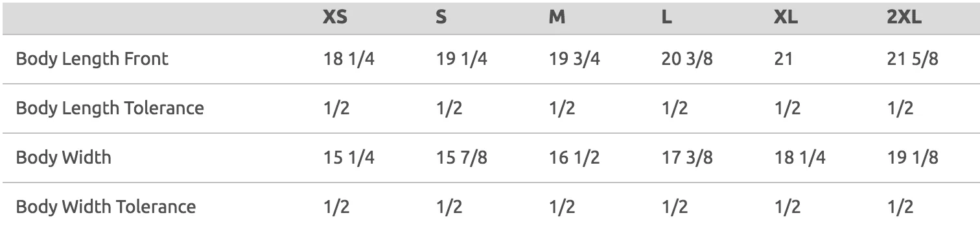Click the 17 3/8 body width value
This screenshot has width=980, height=239.
[687, 157]
